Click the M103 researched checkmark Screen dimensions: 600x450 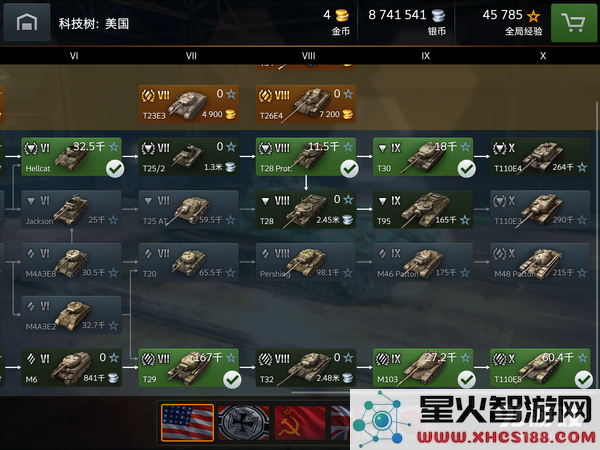point(466,380)
